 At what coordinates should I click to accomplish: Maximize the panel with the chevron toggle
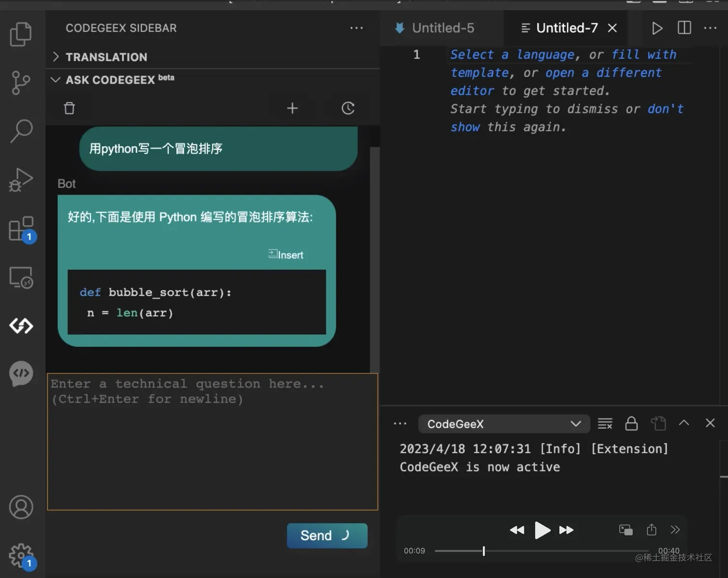(x=684, y=423)
